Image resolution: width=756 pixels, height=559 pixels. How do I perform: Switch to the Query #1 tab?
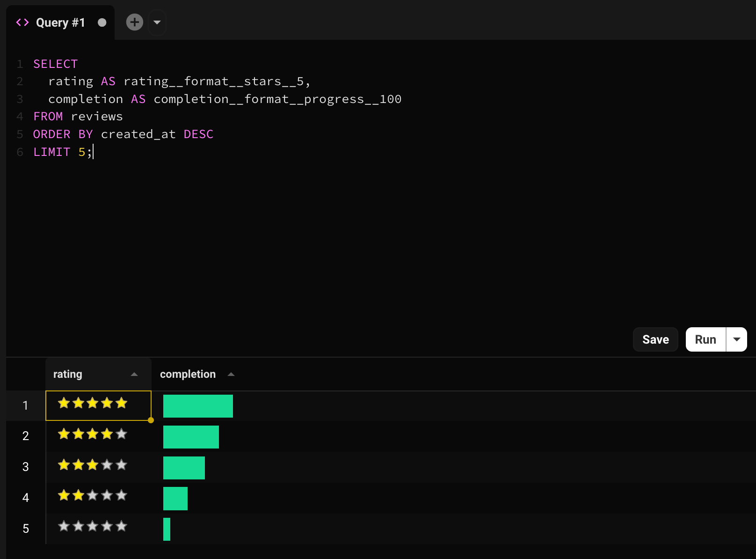tap(60, 22)
